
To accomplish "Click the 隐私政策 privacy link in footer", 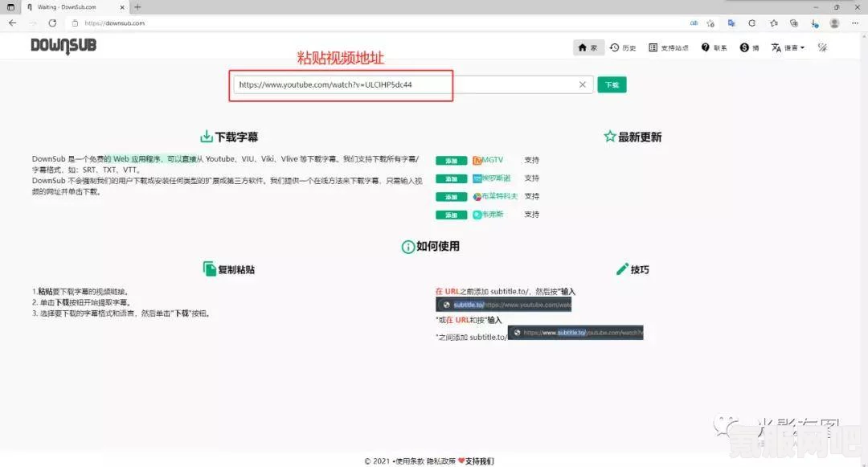I will click(441, 461).
